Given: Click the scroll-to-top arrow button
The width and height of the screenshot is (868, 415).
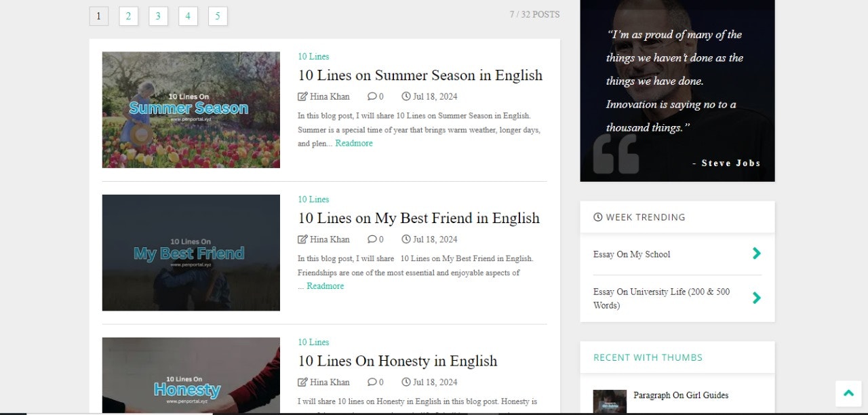Looking at the screenshot, I should [x=848, y=393].
